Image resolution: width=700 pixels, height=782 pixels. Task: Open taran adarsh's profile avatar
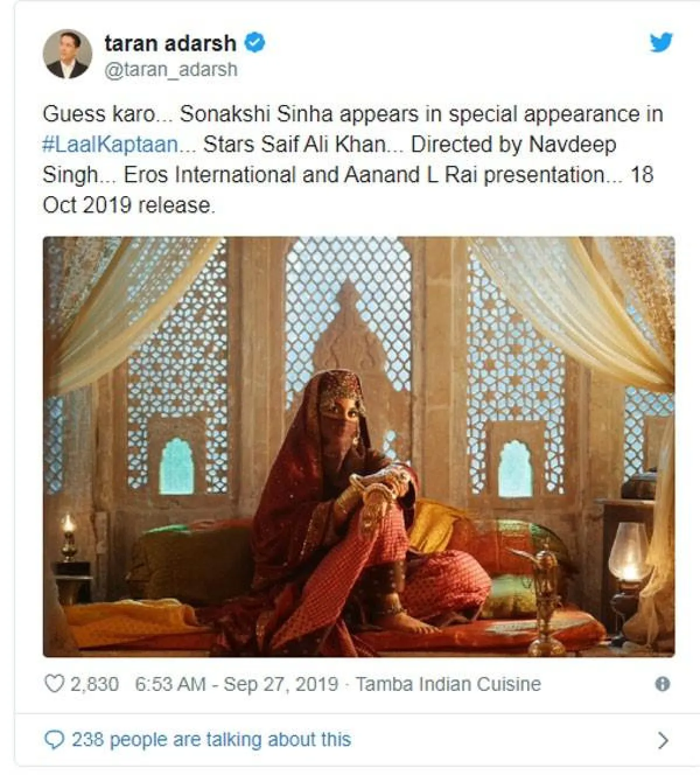click(68, 54)
